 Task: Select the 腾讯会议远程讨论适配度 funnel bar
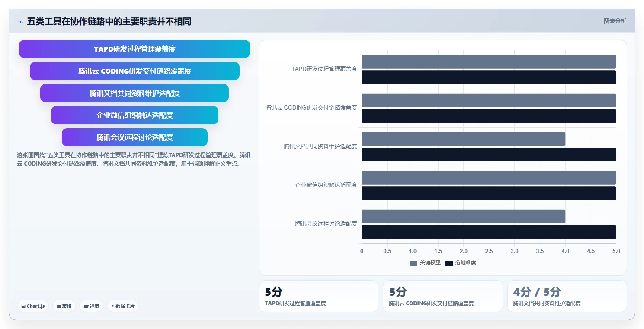[135, 137]
